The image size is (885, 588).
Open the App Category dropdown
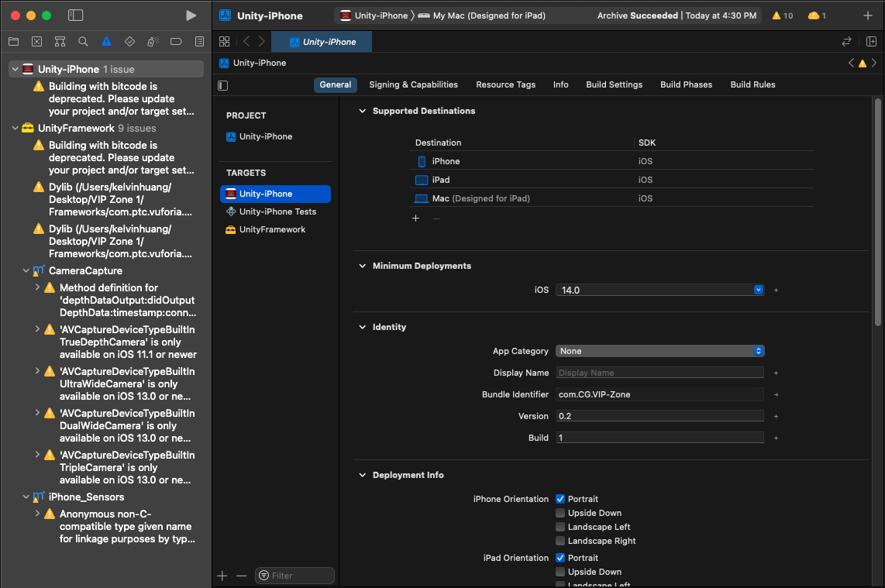coord(659,351)
